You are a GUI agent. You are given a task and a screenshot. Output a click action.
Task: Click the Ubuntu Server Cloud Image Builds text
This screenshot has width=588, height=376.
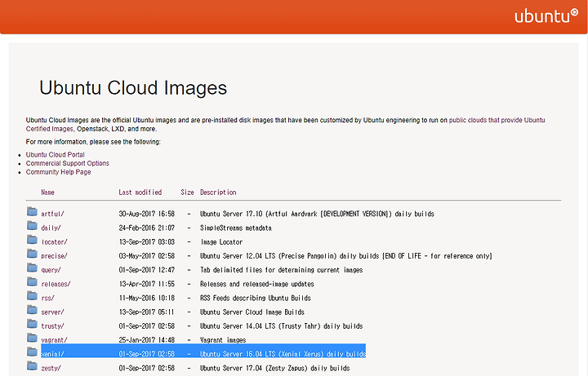pyautogui.click(x=252, y=312)
